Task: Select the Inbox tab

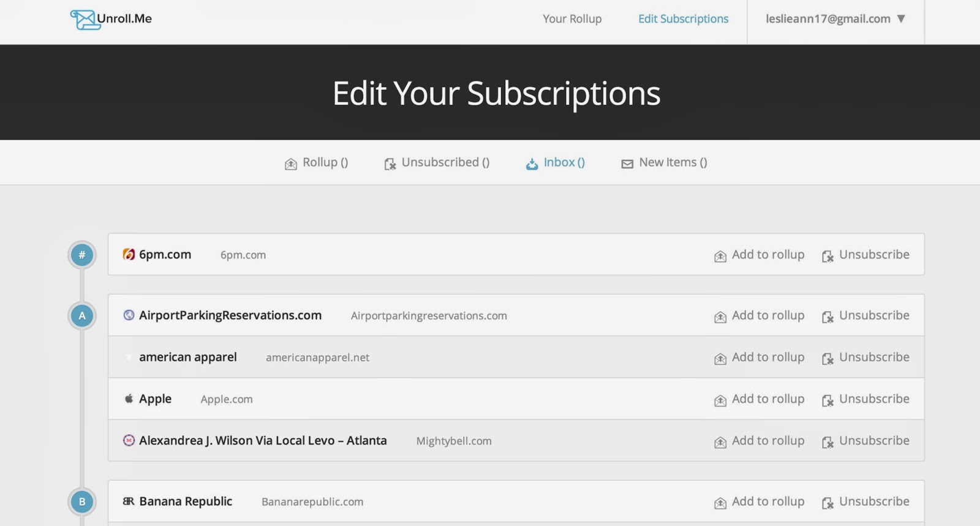Action: pos(555,163)
